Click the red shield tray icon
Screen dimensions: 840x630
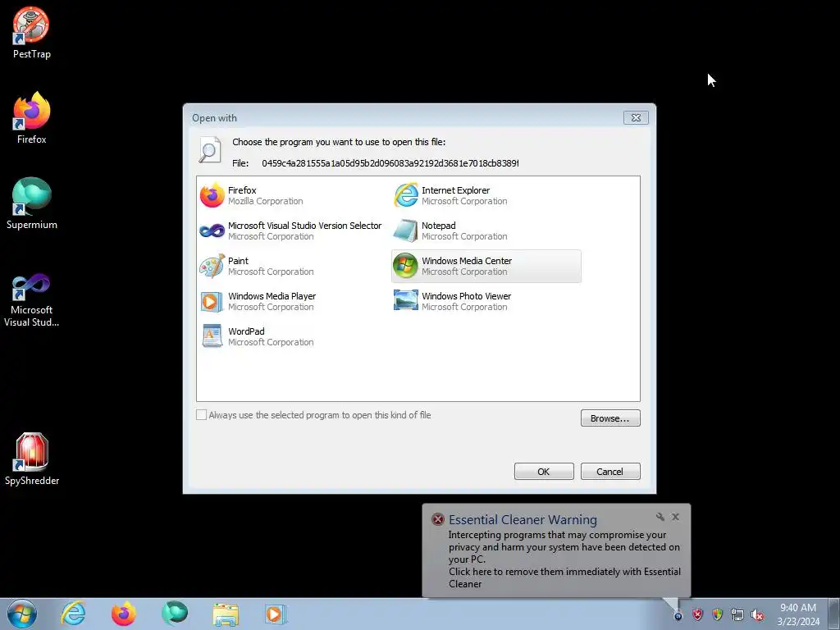[697, 615]
